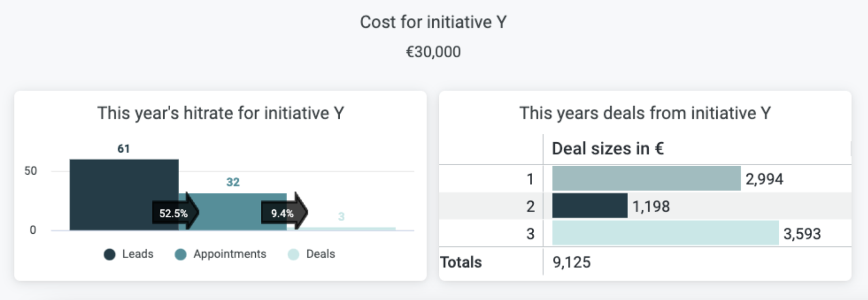868x300 pixels.
Task: Click the dark deal bar worth 1,198
Action: [x=590, y=206]
